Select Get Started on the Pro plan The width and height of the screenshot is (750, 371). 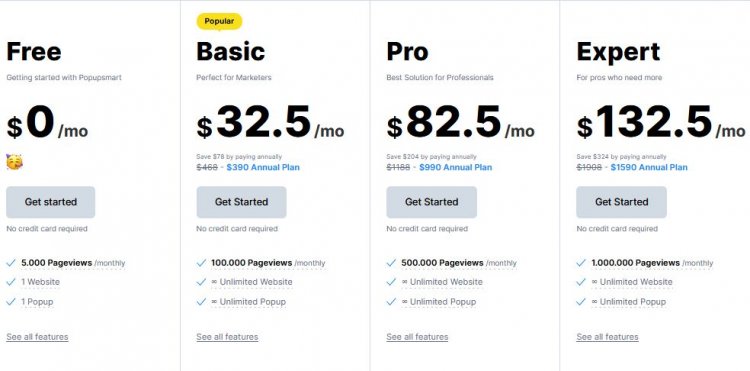(x=431, y=202)
